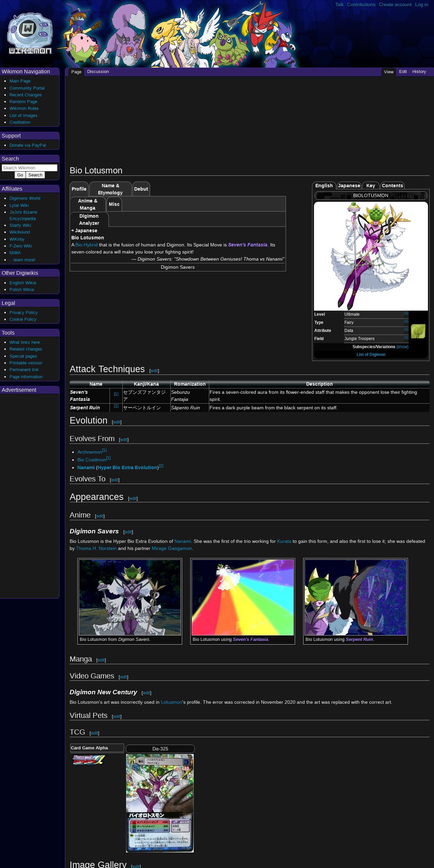Open the Thoma H. Norstein link
434x868 pixels.
(96, 548)
